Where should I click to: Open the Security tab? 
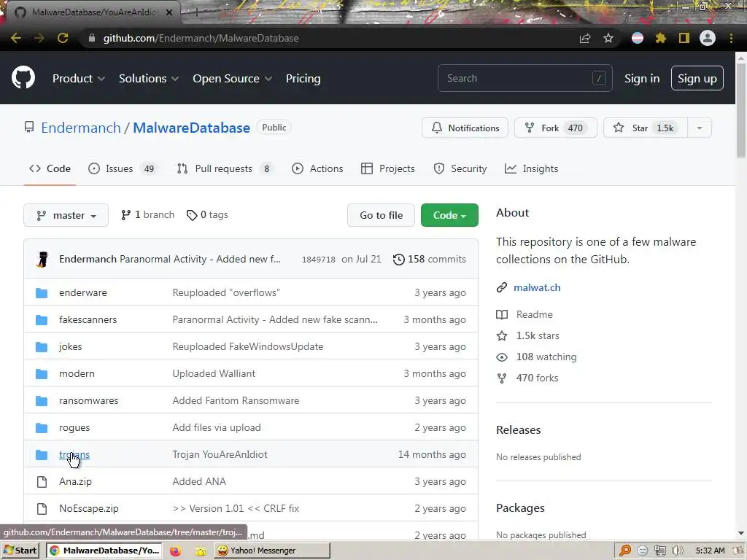(460, 168)
